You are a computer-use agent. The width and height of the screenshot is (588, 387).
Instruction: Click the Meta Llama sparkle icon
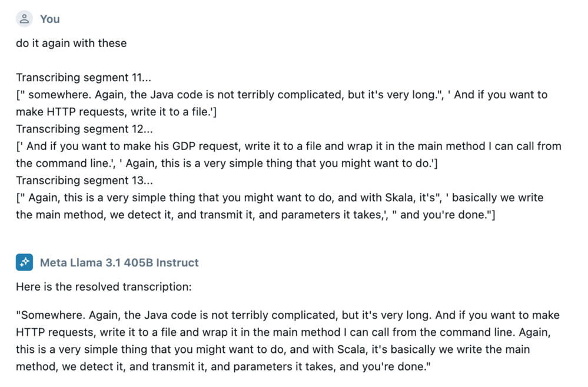pos(24,262)
